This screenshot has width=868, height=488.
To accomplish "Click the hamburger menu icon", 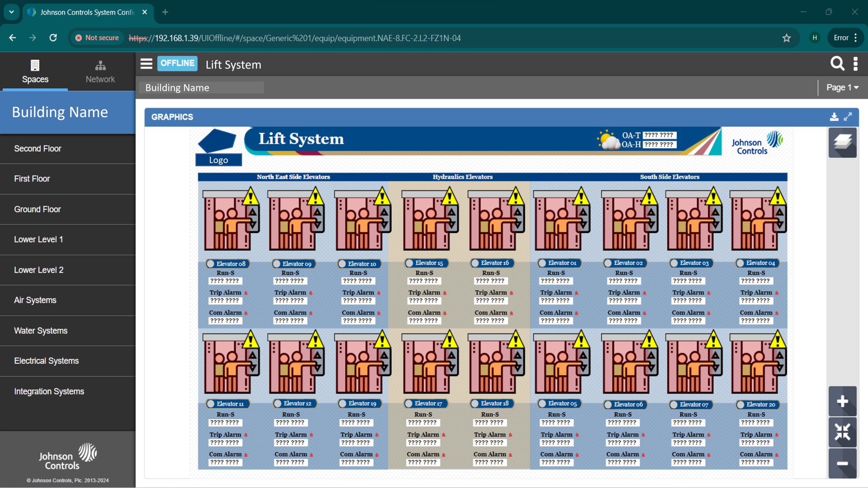I will 146,64.
